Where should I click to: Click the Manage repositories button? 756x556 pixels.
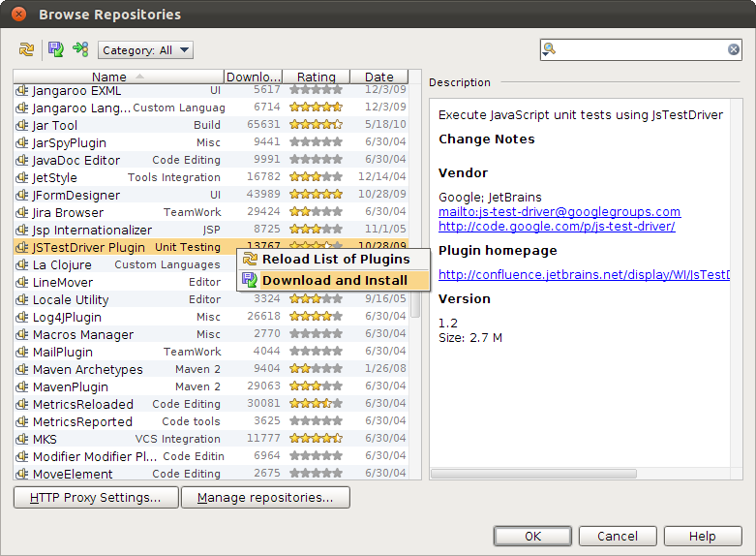[265, 498]
